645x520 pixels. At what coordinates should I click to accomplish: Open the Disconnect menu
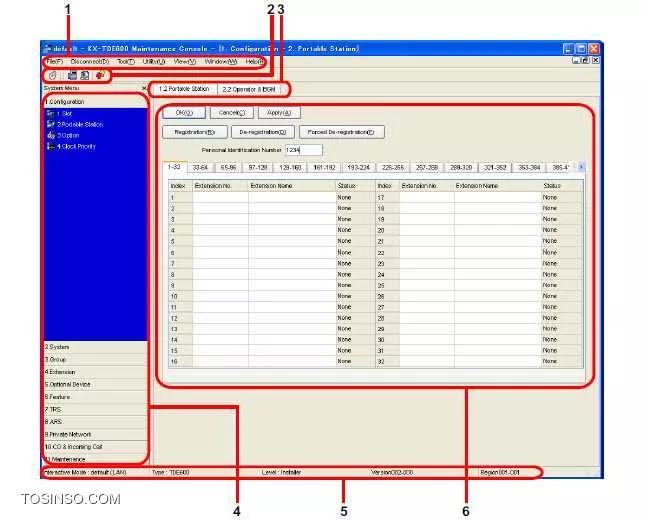pos(90,62)
